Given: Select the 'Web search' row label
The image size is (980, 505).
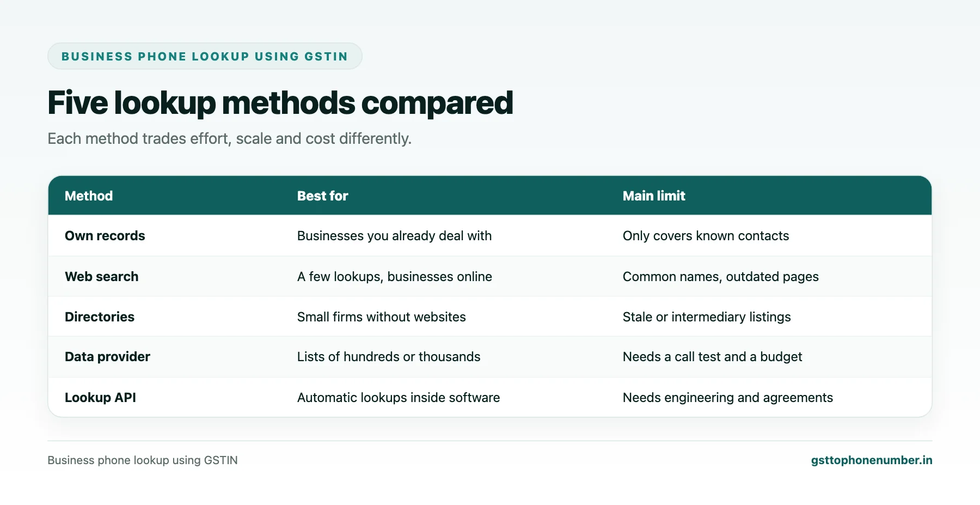Looking at the screenshot, I should [x=102, y=276].
